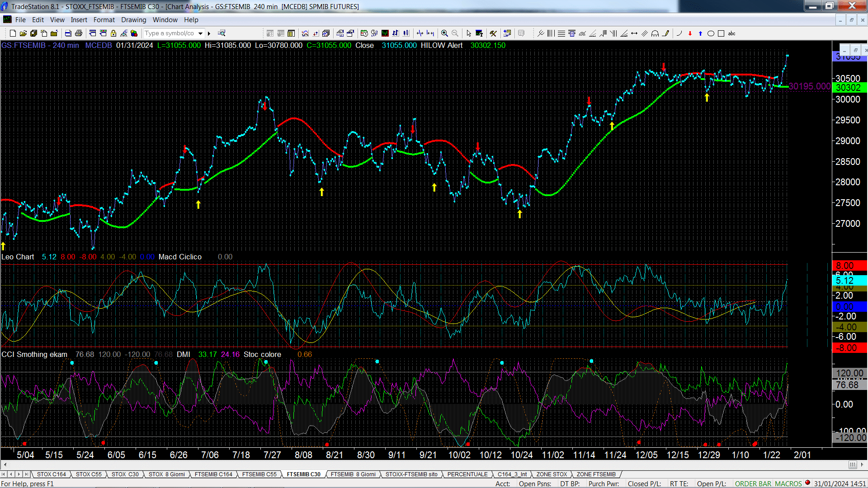Click the green 30302 price axis label
The image size is (868, 488).
[849, 88]
